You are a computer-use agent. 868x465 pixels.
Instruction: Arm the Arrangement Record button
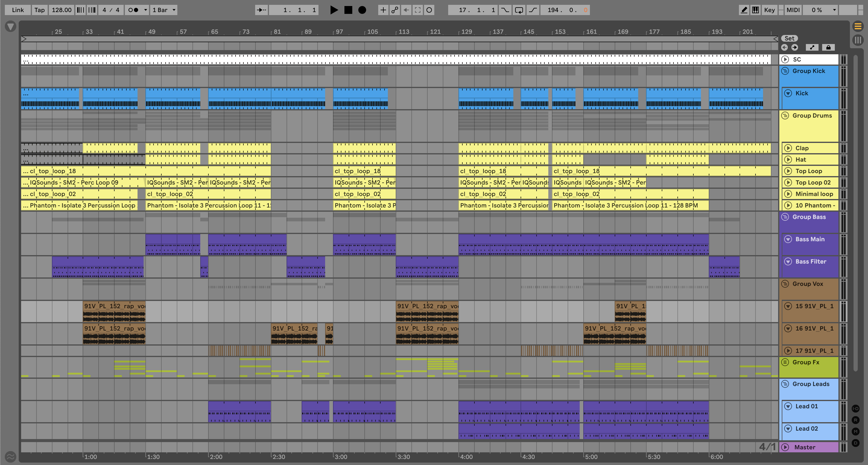coord(362,10)
